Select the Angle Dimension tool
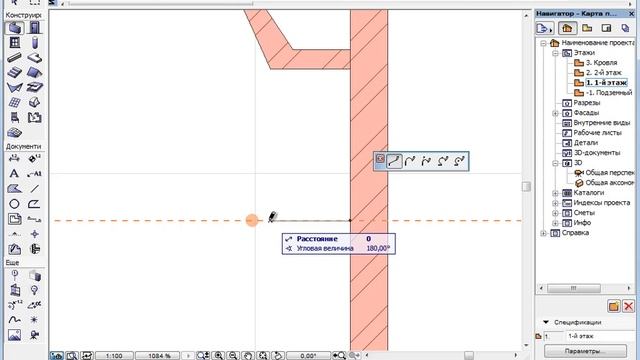Screen dimensions: 640x360 click(x=35, y=304)
